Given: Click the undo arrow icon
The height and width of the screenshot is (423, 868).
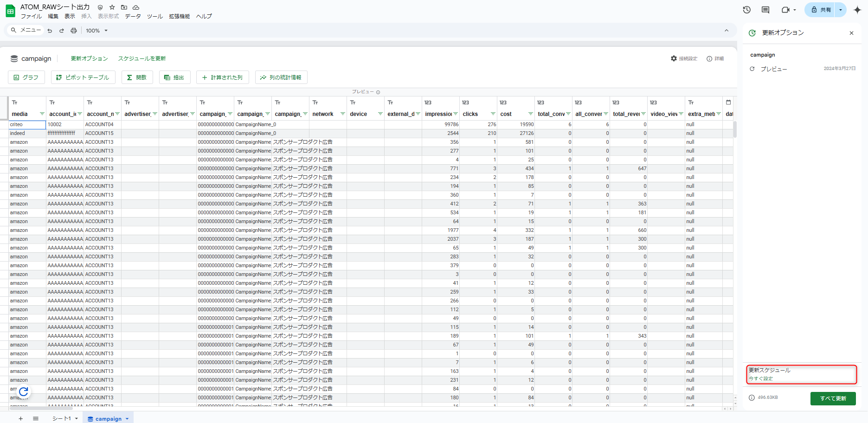Looking at the screenshot, I should click(x=50, y=31).
